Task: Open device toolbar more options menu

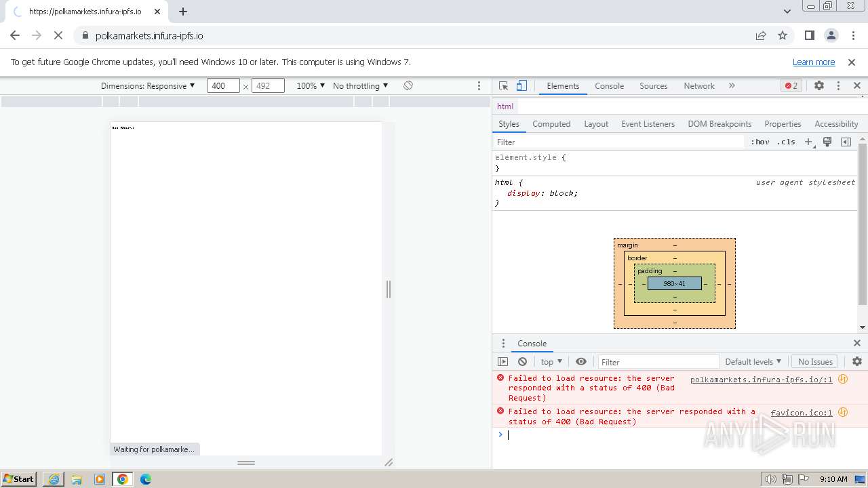Action: [x=479, y=86]
